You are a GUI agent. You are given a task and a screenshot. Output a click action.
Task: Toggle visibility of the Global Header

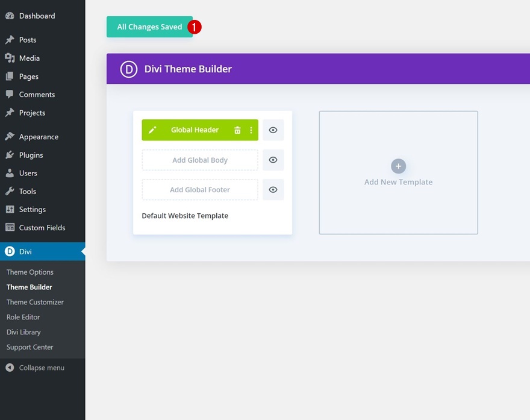coord(273,130)
